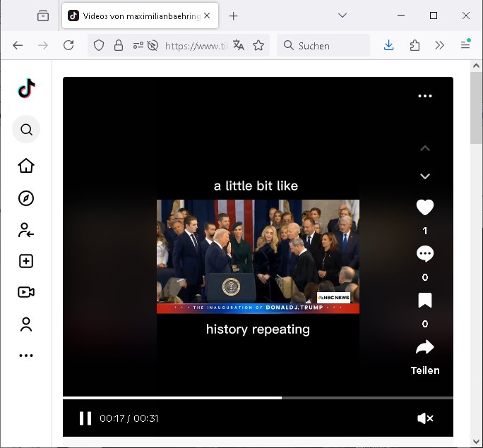Image resolution: width=483 pixels, height=448 pixels.
Task: Open the site permissions icon
Action: pyautogui.click(x=138, y=46)
